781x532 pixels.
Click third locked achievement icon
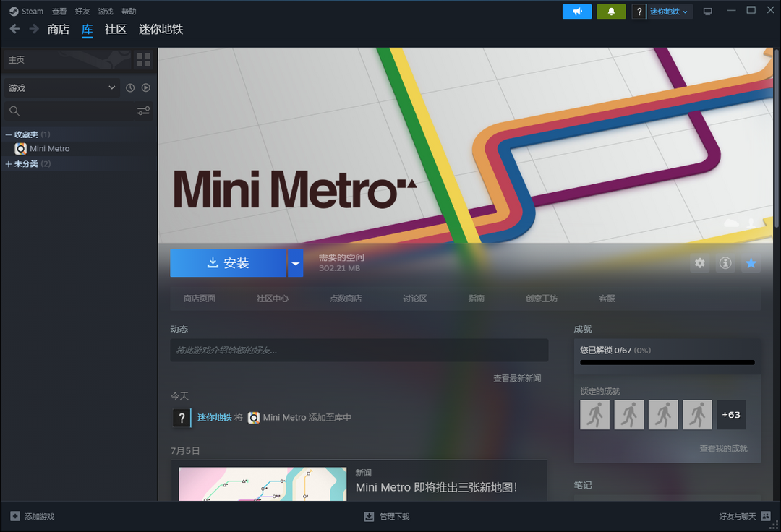coord(663,415)
